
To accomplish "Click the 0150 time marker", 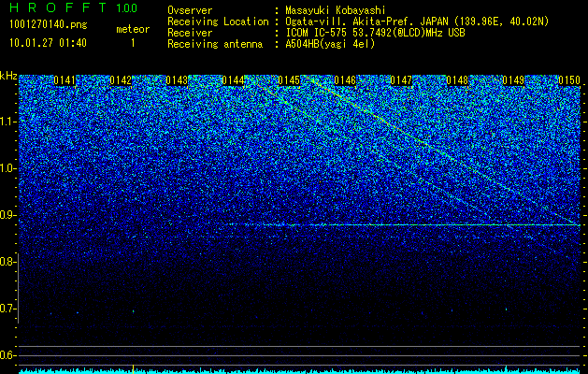I will 569,80.
